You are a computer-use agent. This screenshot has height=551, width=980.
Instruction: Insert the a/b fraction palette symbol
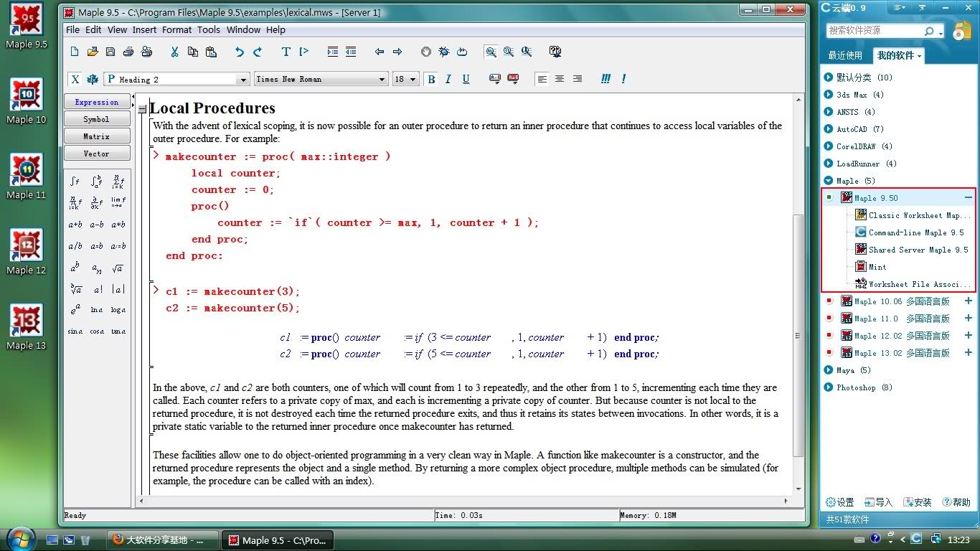pyautogui.click(x=75, y=246)
